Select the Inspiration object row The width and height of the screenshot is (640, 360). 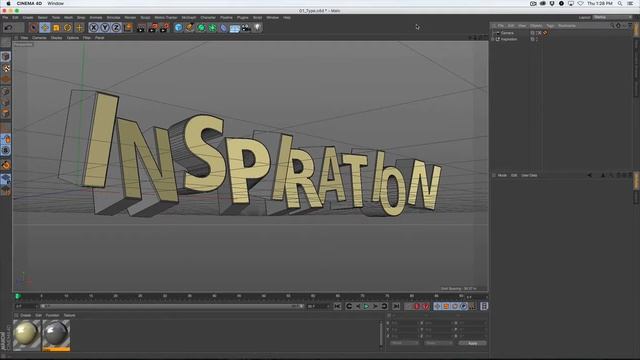509,39
